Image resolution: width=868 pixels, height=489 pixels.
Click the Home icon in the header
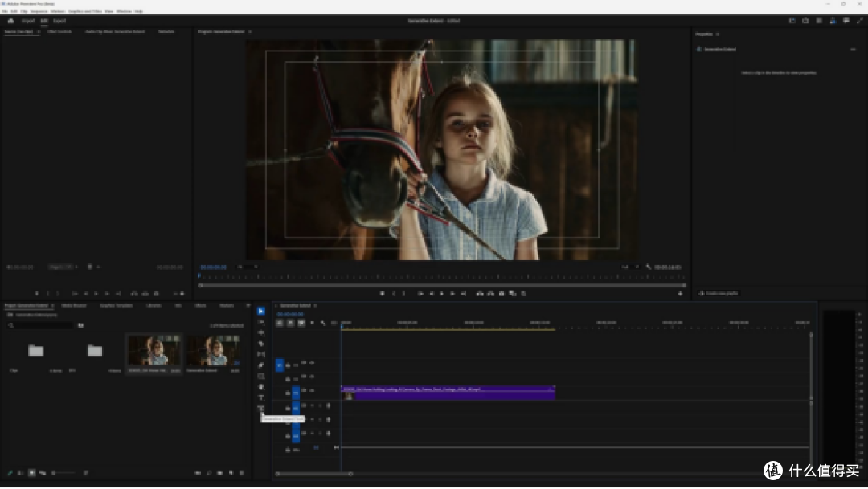10,20
